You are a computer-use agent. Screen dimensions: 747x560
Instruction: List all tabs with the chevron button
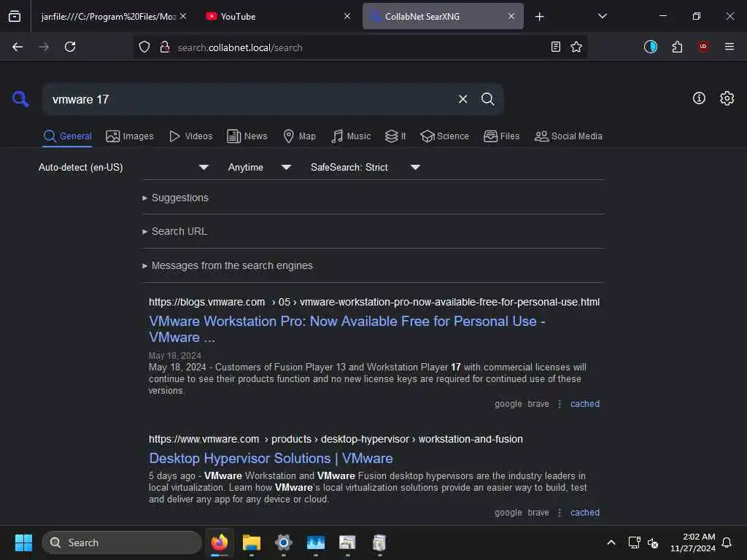pyautogui.click(x=602, y=16)
